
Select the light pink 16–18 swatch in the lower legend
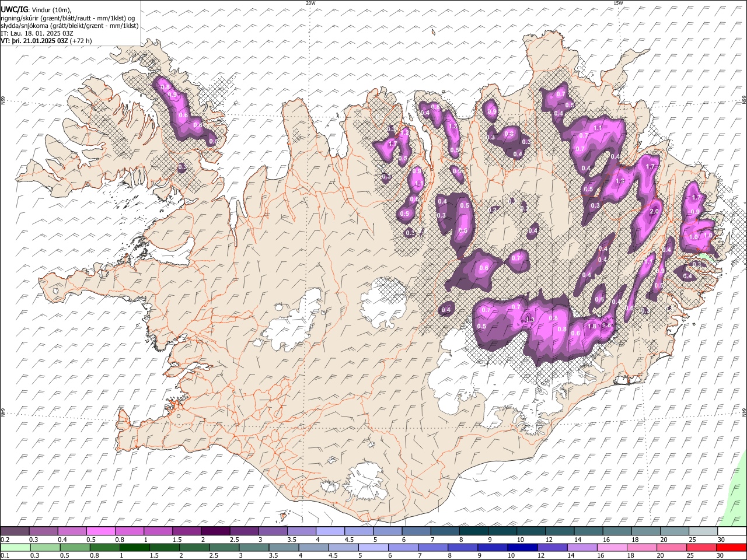click(x=612, y=547)
